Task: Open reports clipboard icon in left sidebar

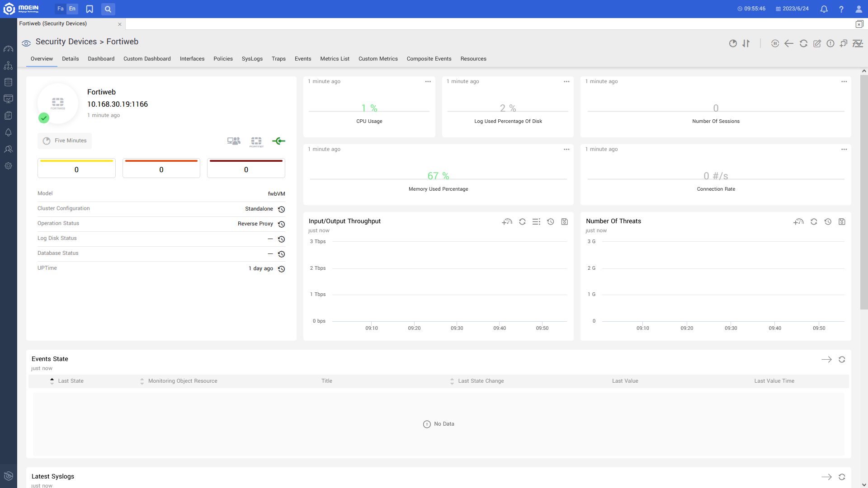Action: (x=8, y=116)
